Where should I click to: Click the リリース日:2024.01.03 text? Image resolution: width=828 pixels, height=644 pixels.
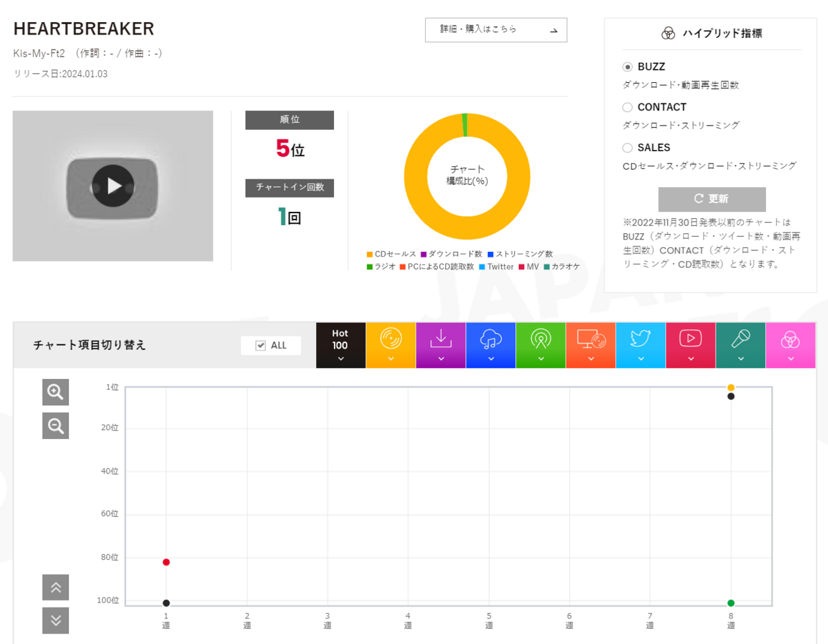(x=61, y=74)
